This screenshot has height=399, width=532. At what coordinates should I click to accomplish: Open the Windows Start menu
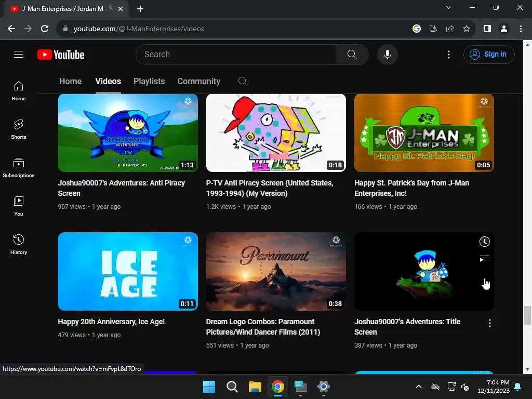tap(209, 387)
